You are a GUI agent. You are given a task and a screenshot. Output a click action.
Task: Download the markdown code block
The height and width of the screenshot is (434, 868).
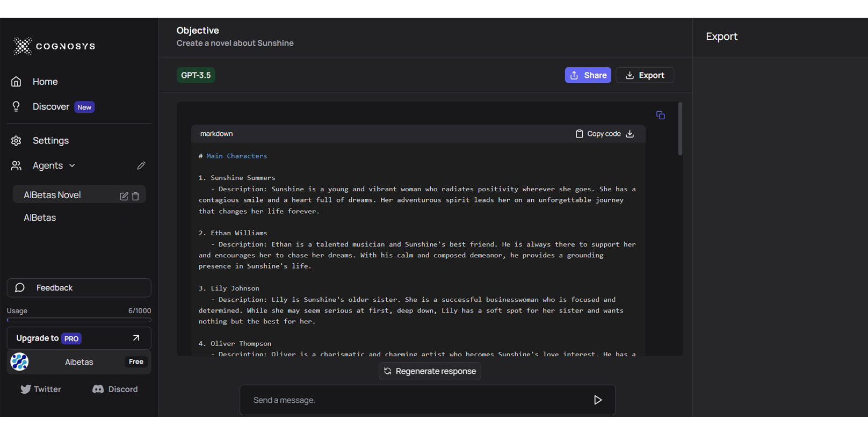pyautogui.click(x=630, y=134)
